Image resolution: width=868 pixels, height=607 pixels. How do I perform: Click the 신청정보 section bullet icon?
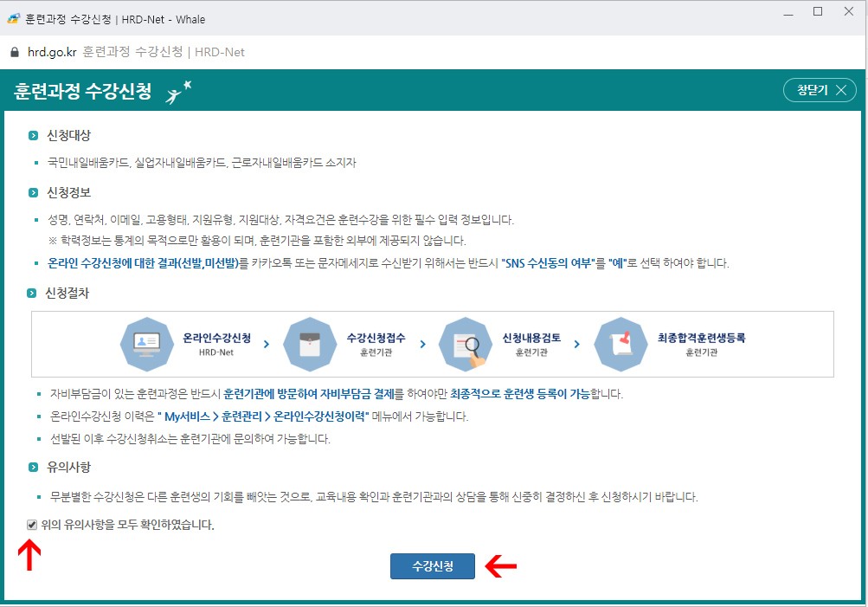pos(33,192)
